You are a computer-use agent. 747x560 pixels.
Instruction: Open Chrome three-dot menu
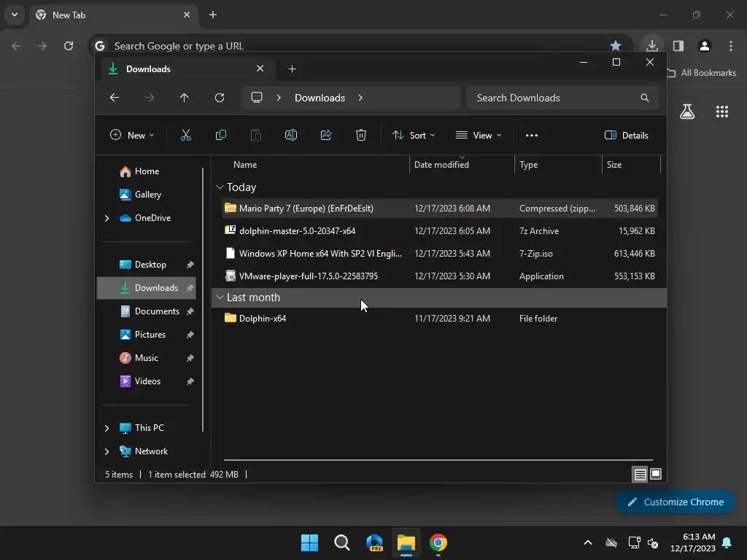click(x=731, y=46)
